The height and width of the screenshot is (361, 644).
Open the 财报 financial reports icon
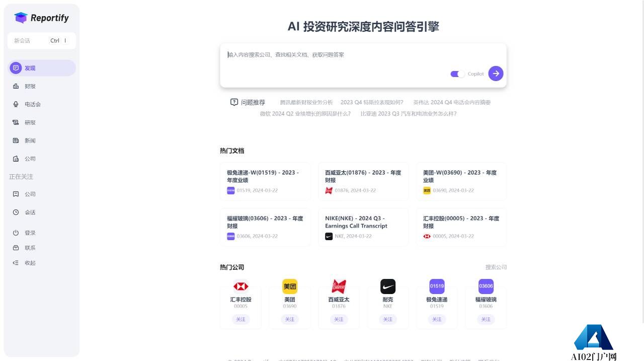tap(16, 86)
